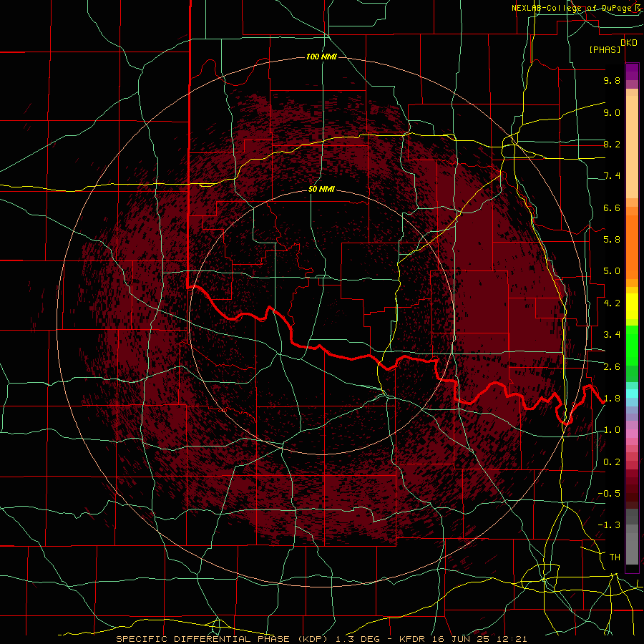Click the -1.3 legend value
The image size is (644, 644).
(x=609, y=525)
